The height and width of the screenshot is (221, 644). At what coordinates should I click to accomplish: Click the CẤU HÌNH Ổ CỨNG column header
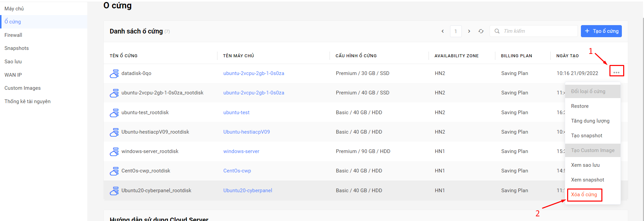pyautogui.click(x=356, y=56)
